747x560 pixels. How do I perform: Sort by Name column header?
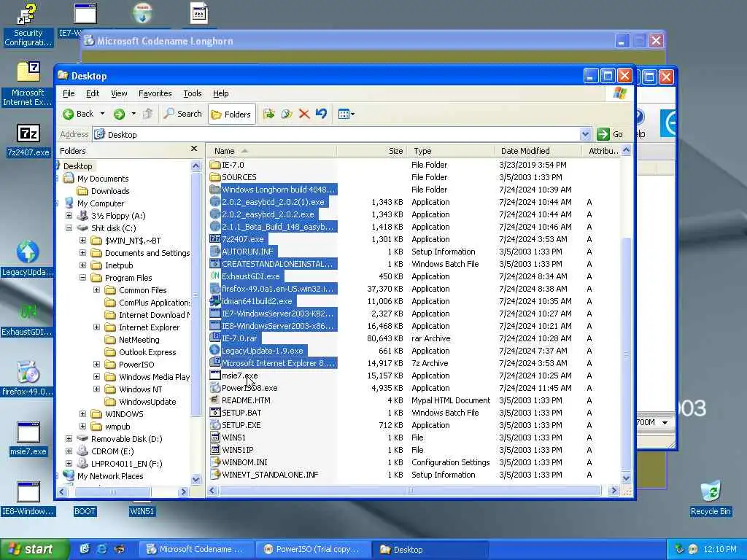[271, 151]
